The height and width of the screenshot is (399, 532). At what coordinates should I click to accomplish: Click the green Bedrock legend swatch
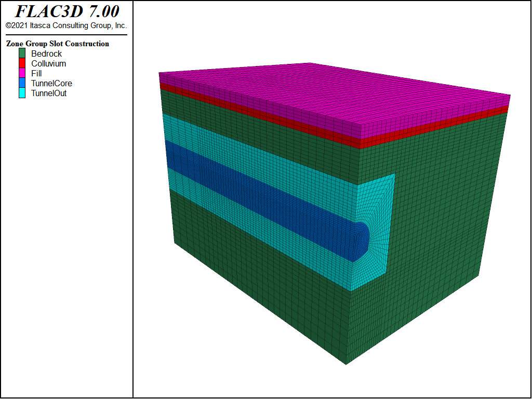click(x=22, y=54)
